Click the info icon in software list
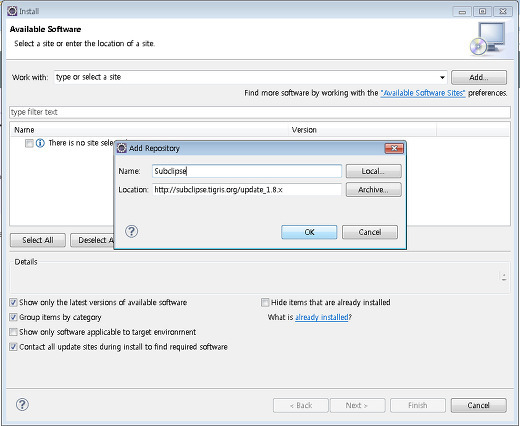This screenshot has height=426, width=520. pyautogui.click(x=40, y=143)
